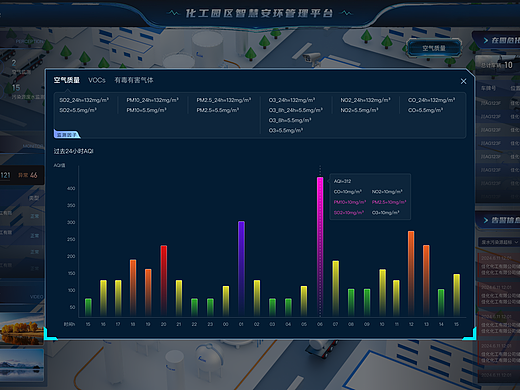
Task: Click the 化工园区智慧安环管理平台 title
Action: point(259,13)
